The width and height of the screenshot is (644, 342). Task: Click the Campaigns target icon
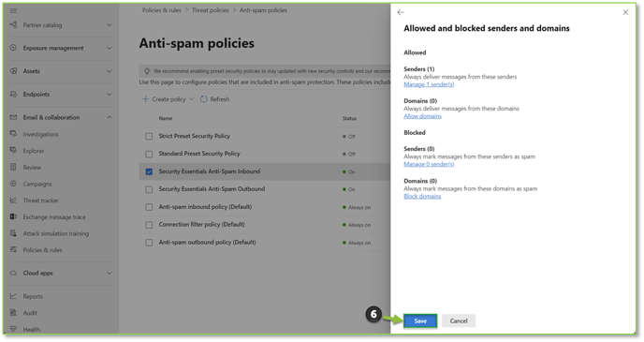(x=13, y=184)
